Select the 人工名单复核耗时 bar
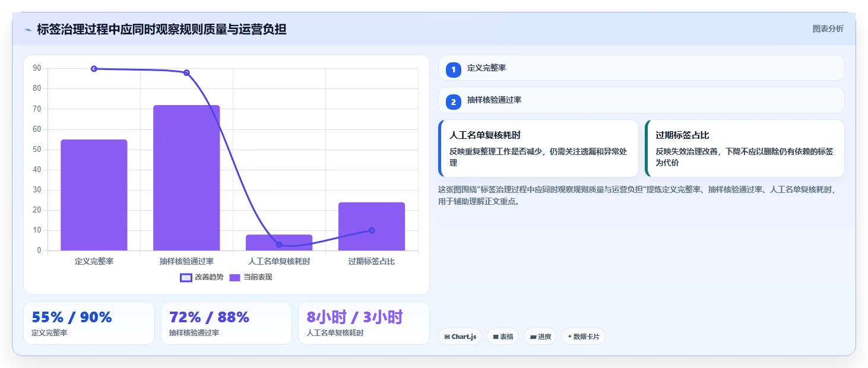Screen dimensions: 868x368 point(279,242)
